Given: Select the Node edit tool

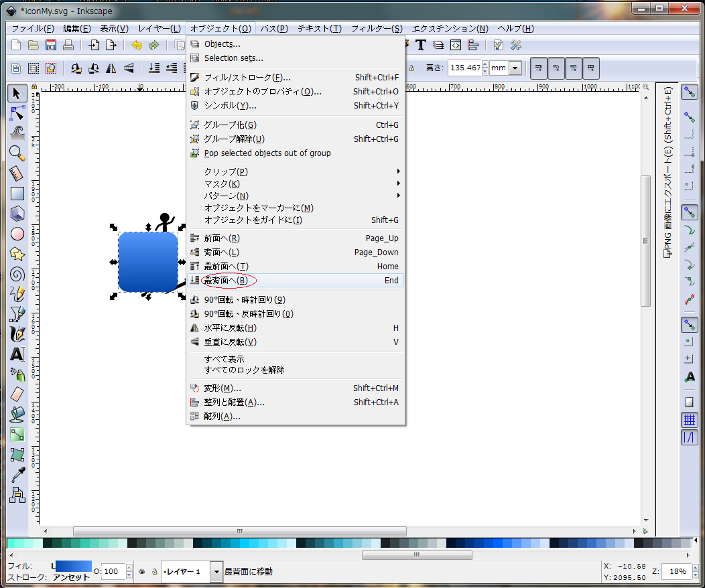Looking at the screenshot, I should pos(17,113).
